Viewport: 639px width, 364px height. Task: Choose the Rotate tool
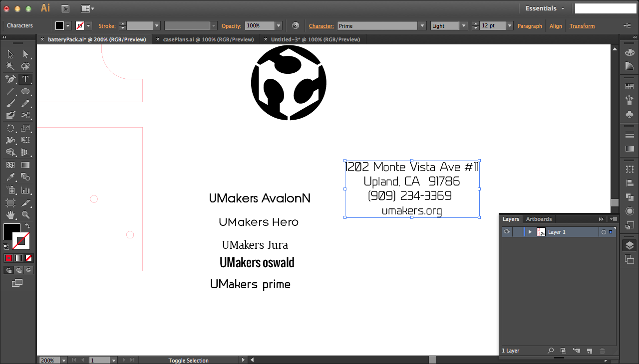click(x=10, y=129)
